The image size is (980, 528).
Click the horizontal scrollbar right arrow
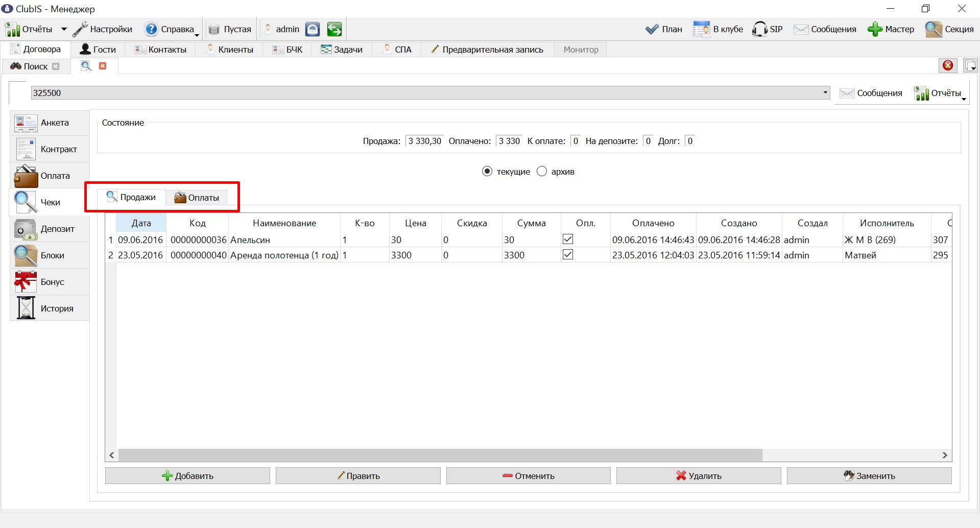coord(945,455)
